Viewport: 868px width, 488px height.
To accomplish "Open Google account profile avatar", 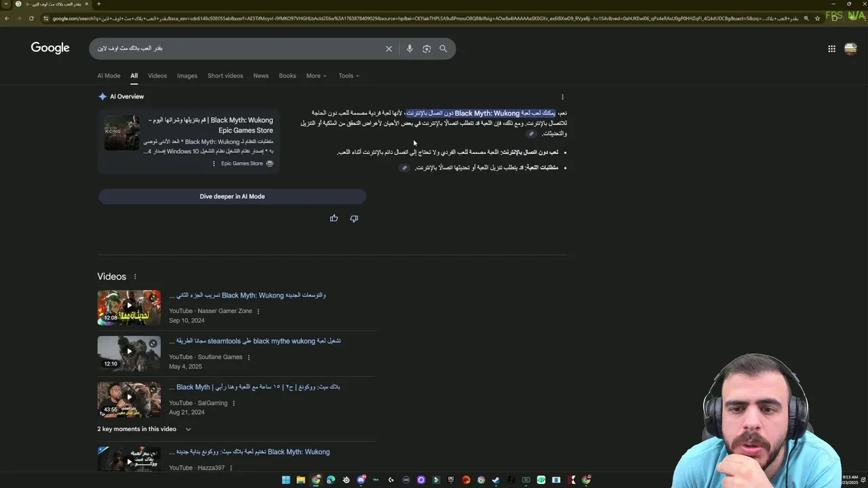I will (850, 49).
